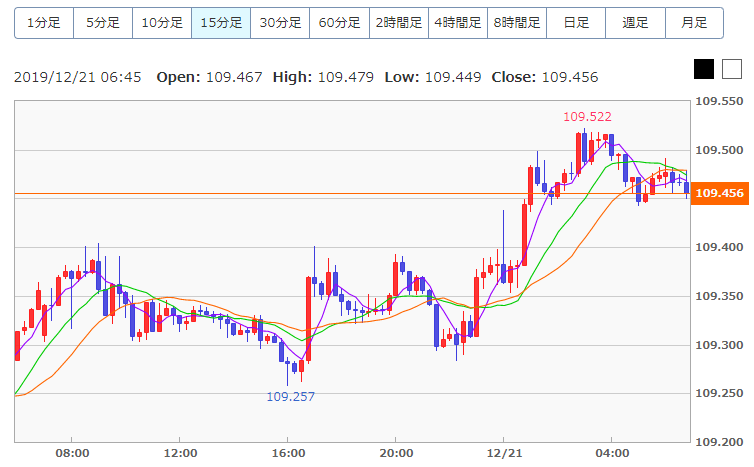
Task: Click the 109.257 low price marker
Action: point(291,397)
